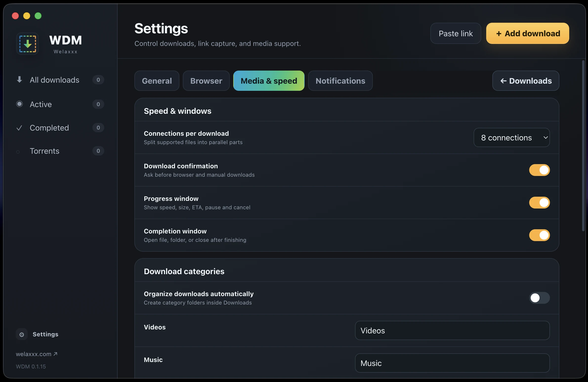Click 'Split supported files into parallel parts' text

(193, 142)
